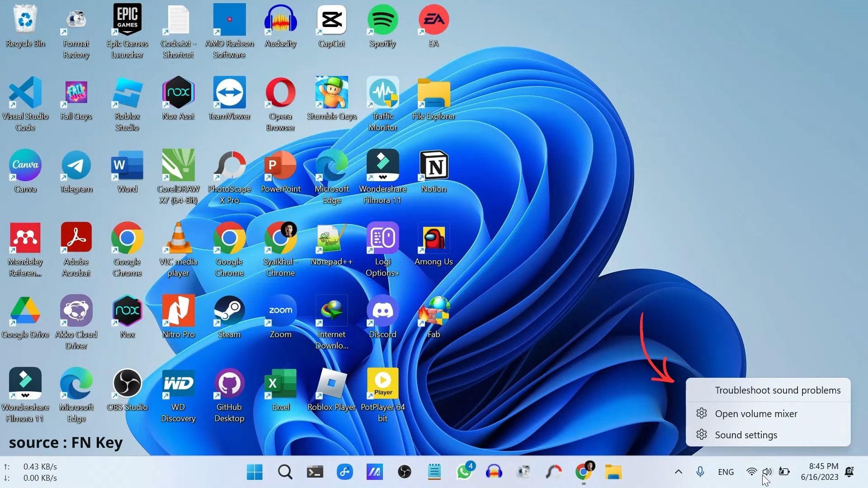Select the Visual Studio Code icon
Image resolution: width=868 pixels, height=488 pixels.
click(25, 104)
